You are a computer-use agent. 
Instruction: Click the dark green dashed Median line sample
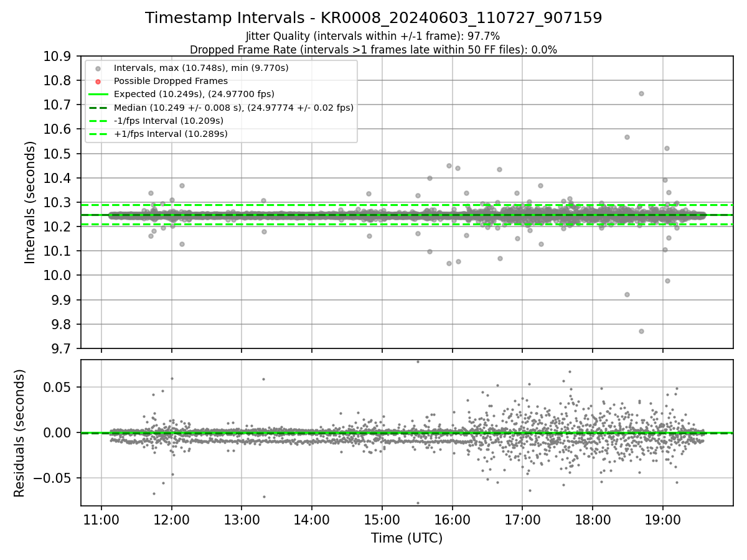(98, 108)
